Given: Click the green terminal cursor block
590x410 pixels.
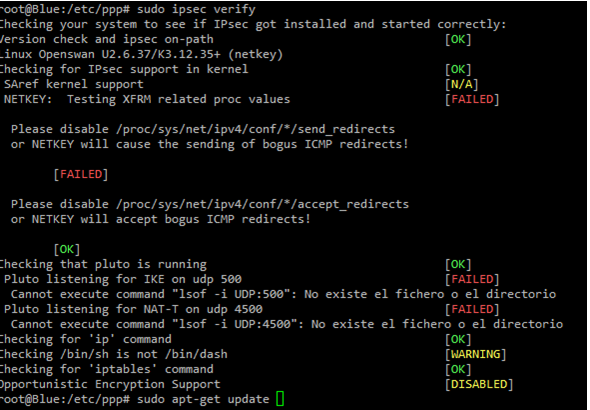Looking at the screenshot, I should (x=280, y=399).
